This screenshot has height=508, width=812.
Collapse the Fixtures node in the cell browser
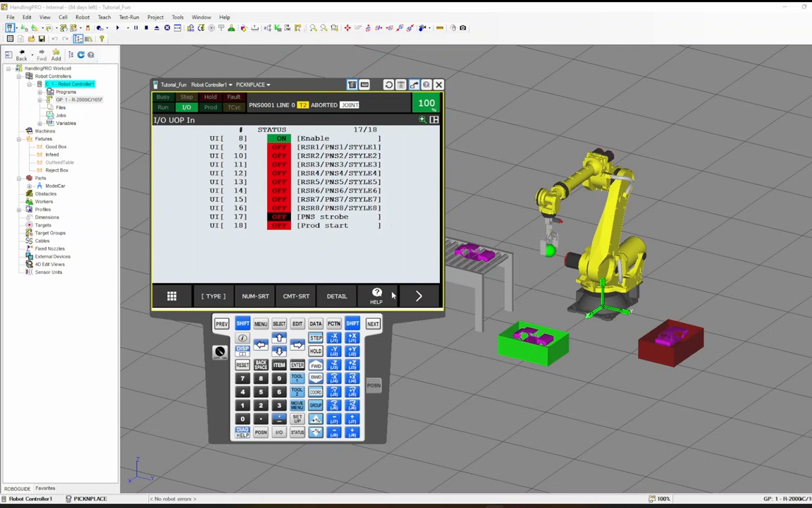point(18,139)
